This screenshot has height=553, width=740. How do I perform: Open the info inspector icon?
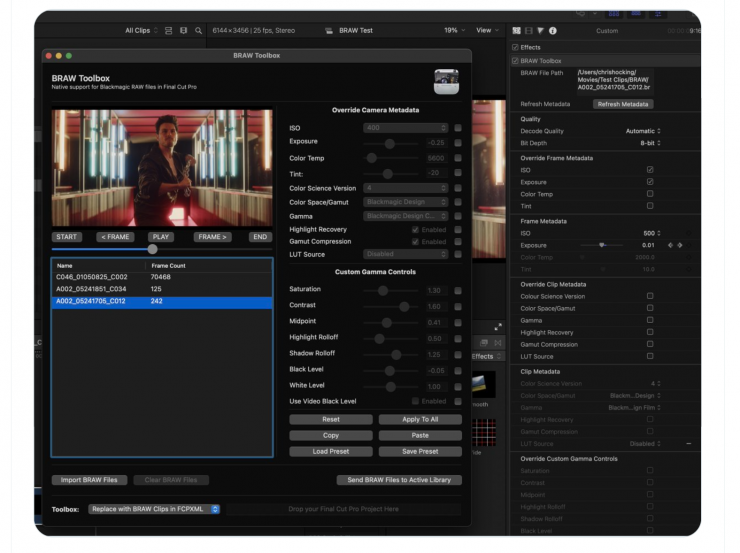point(553,31)
